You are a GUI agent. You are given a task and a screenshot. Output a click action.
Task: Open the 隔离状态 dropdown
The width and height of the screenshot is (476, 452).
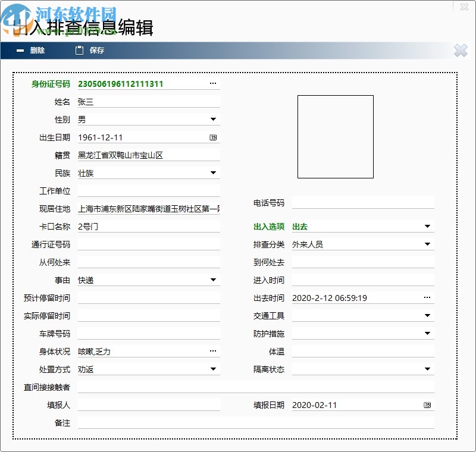pyautogui.click(x=427, y=369)
